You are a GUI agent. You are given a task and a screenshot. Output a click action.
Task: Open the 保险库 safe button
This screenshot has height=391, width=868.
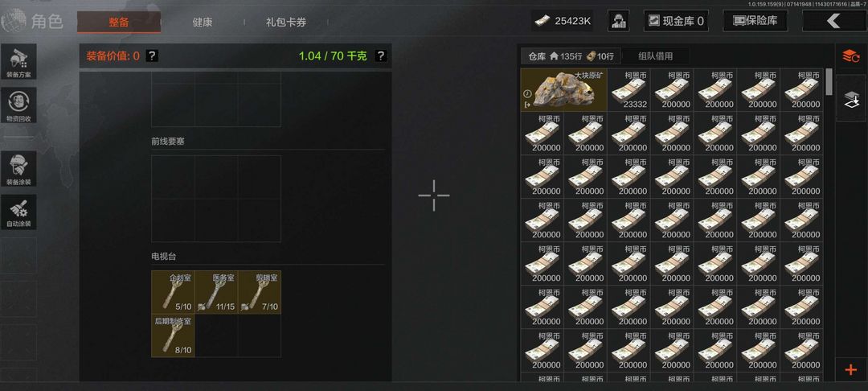[755, 21]
